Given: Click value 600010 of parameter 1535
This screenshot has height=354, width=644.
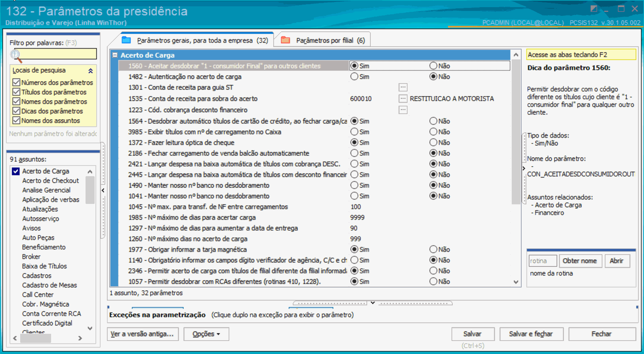Looking at the screenshot, I should click(x=361, y=99).
